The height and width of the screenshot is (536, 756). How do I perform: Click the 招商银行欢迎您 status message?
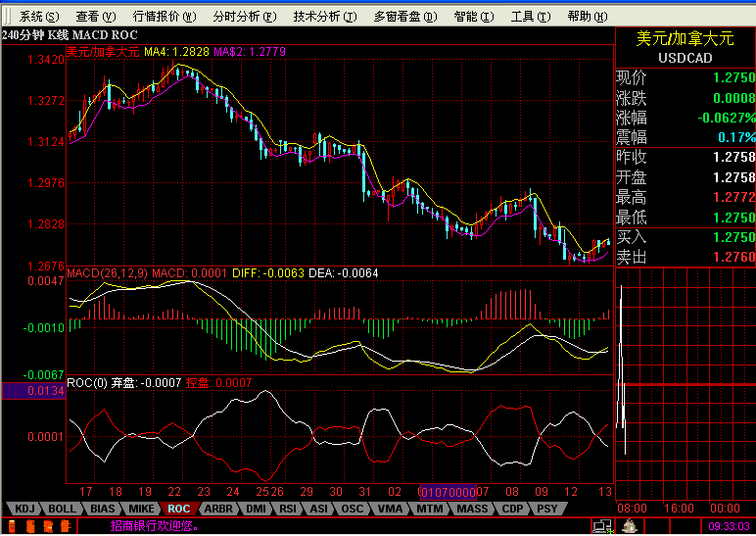click(155, 526)
